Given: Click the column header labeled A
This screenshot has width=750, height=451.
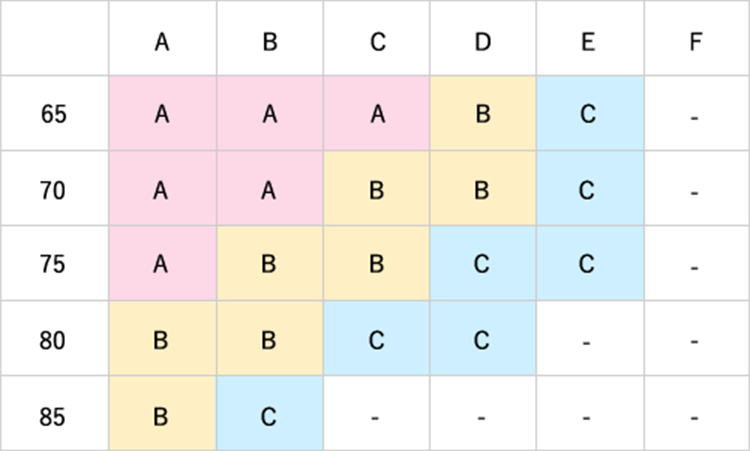Looking at the screenshot, I should pyautogui.click(x=162, y=42).
